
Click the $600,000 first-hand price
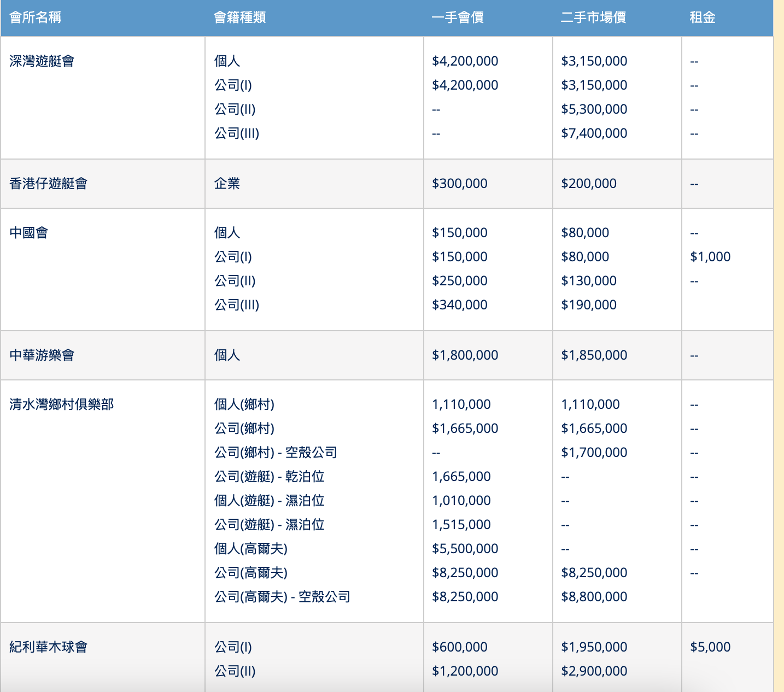[459, 647]
